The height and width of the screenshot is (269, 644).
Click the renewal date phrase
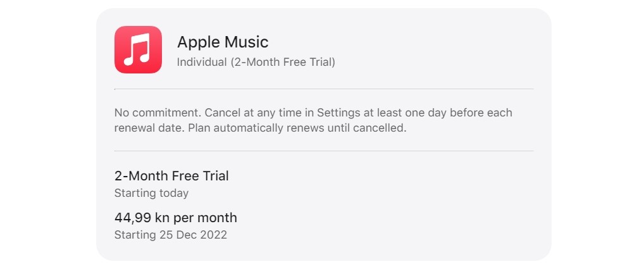pyautogui.click(x=149, y=128)
